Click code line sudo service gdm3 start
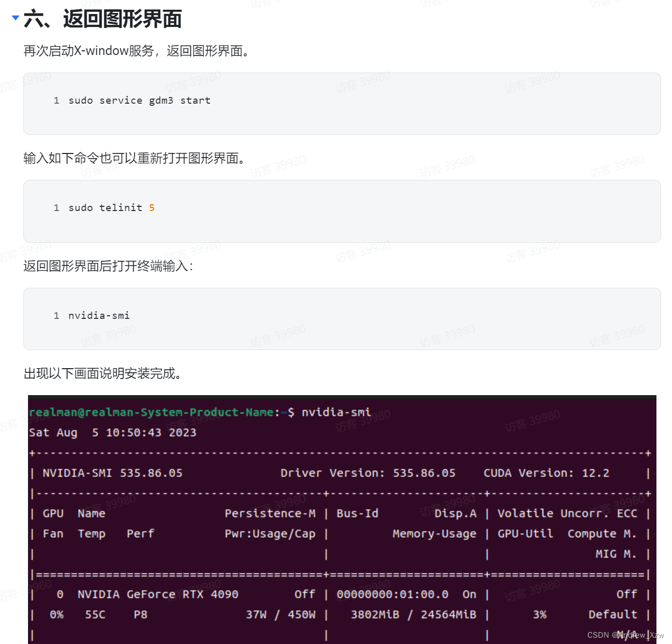Viewport: 672px width, 644px height. click(x=139, y=100)
